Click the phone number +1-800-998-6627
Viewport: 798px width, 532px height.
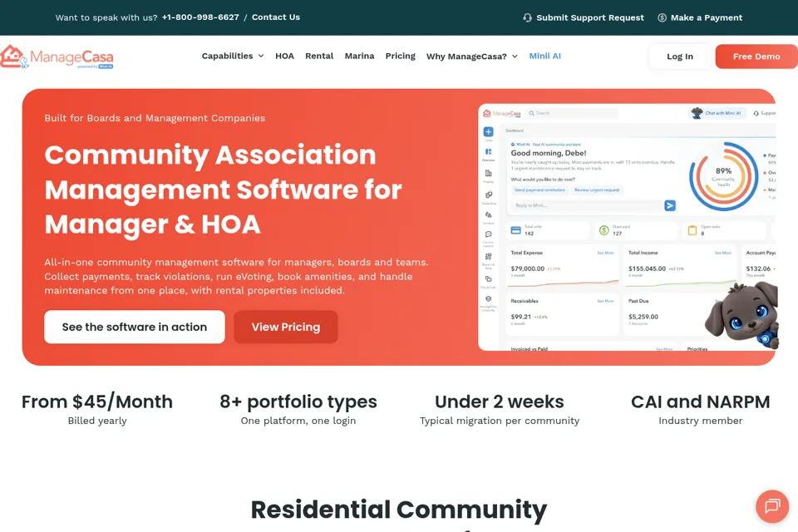(200, 17)
